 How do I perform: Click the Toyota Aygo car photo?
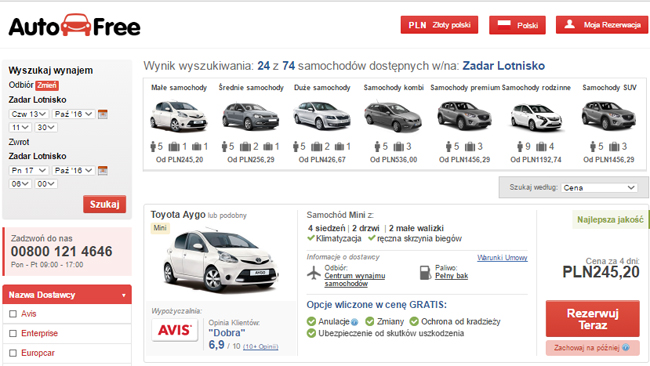[x=221, y=260]
